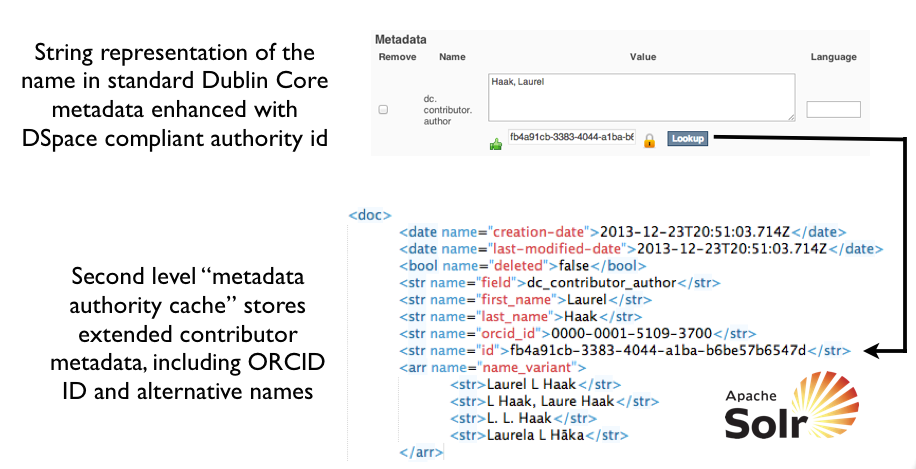Viewport: 916px width, 469px height.
Task: Click the authority id field starting fb4a91cb
Action: tap(571, 138)
